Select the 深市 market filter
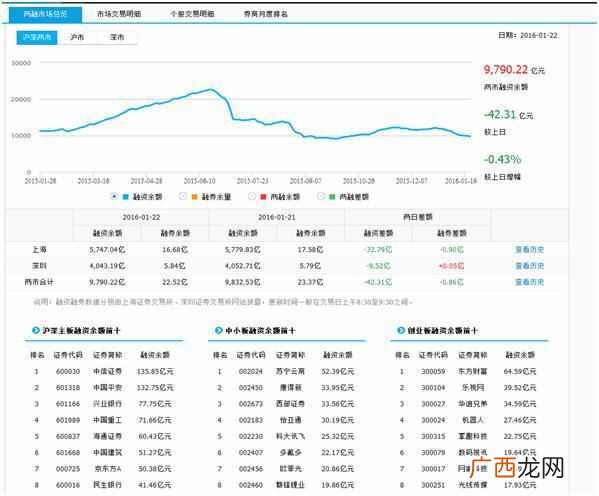 [x=117, y=37]
